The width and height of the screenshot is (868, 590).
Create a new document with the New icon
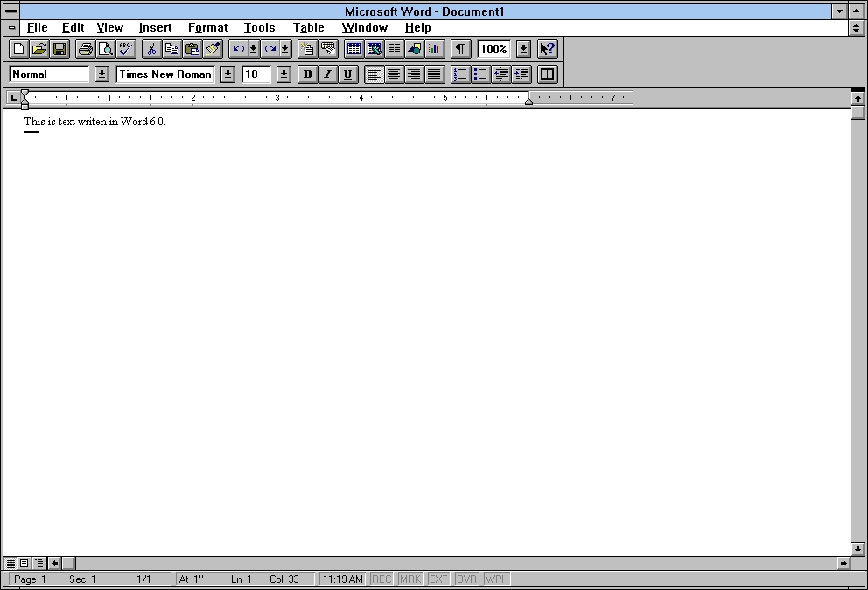pyautogui.click(x=18, y=49)
